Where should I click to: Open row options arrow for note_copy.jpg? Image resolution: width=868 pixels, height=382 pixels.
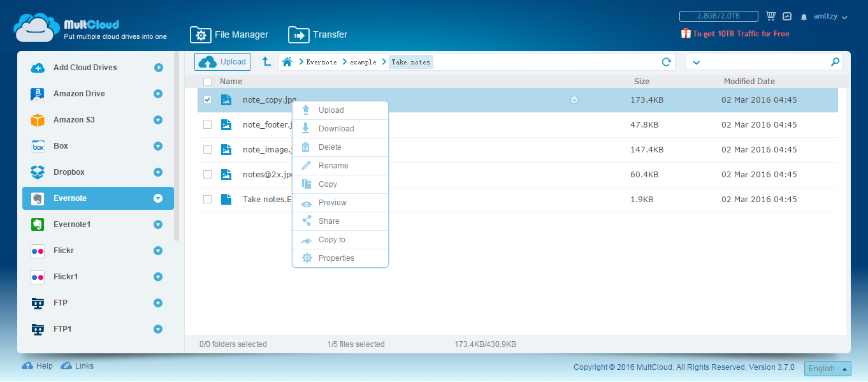[x=574, y=99]
